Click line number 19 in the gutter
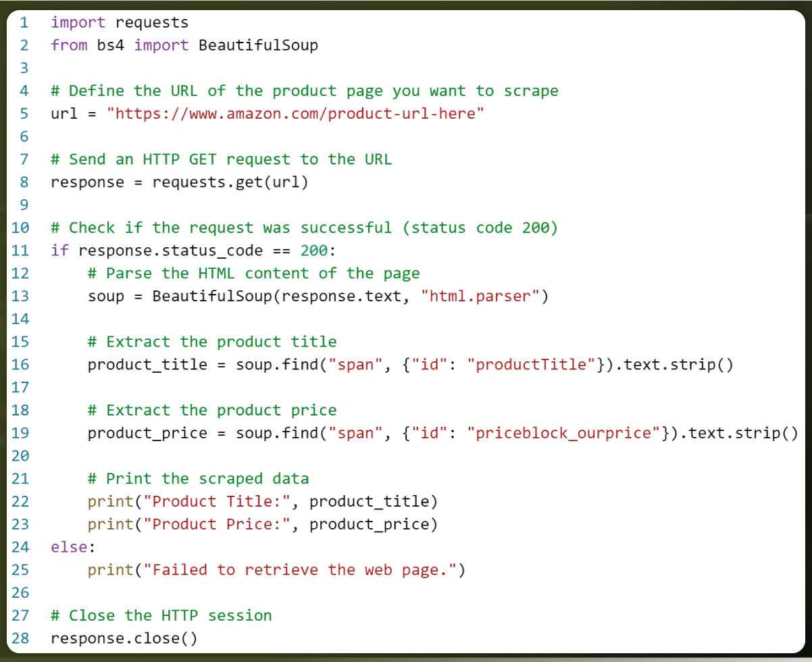The image size is (812, 662). click(20, 433)
